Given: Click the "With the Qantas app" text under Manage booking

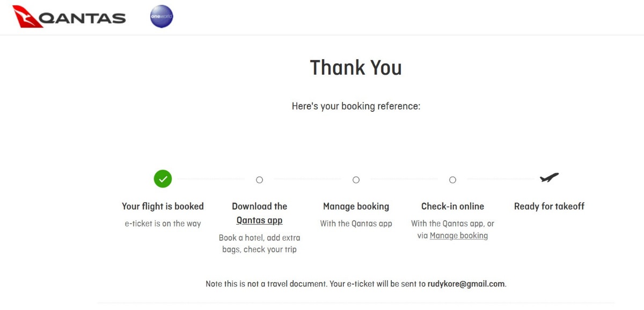Looking at the screenshot, I should [356, 224].
